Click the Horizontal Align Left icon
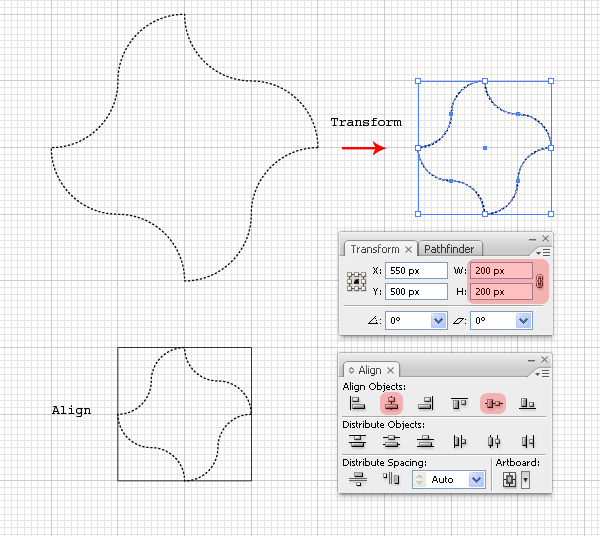600x536 pixels. [357, 403]
